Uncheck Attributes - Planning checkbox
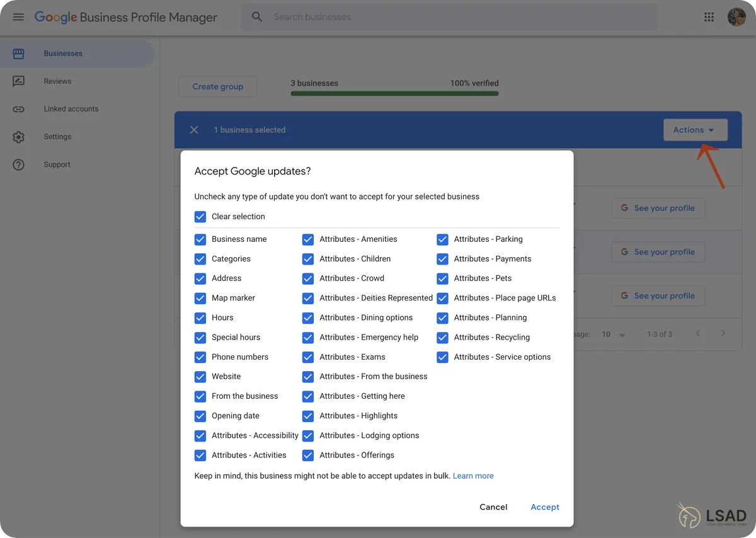The height and width of the screenshot is (538, 756). [x=442, y=318]
